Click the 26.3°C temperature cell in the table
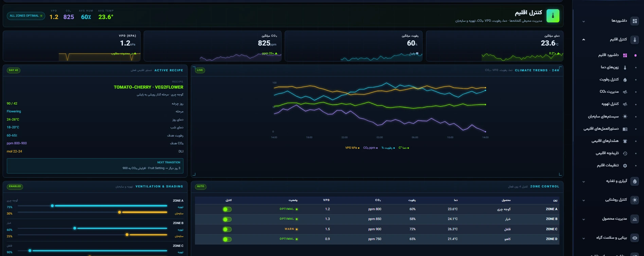 tap(453, 229)
